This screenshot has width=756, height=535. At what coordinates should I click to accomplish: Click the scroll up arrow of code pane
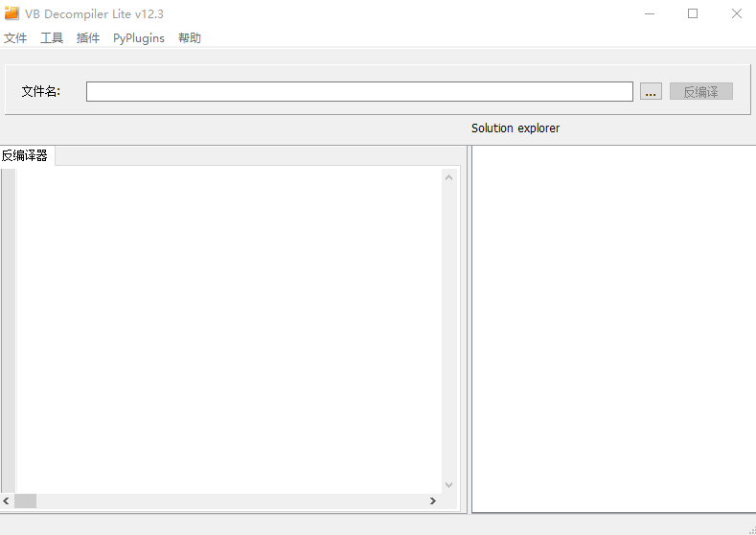click(448, 177)
